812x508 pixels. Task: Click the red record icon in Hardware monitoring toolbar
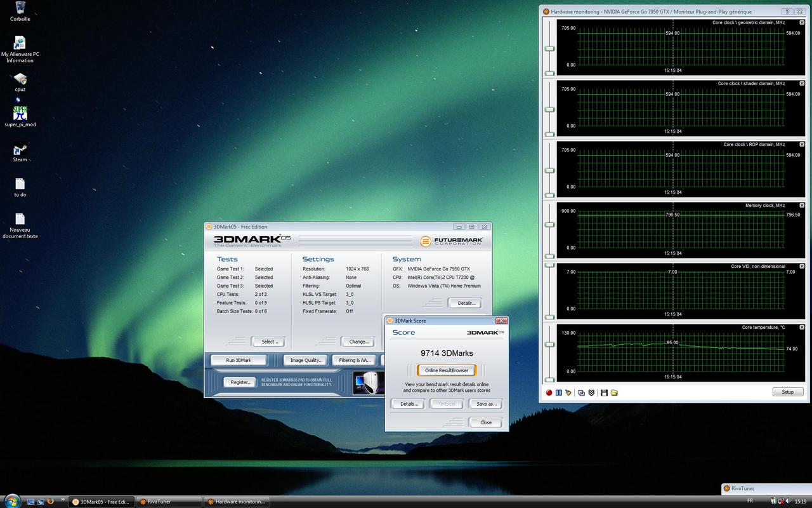[549, 392]
